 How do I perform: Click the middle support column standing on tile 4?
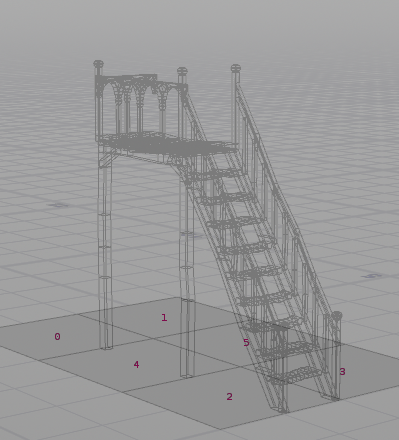tap(187, 277)
